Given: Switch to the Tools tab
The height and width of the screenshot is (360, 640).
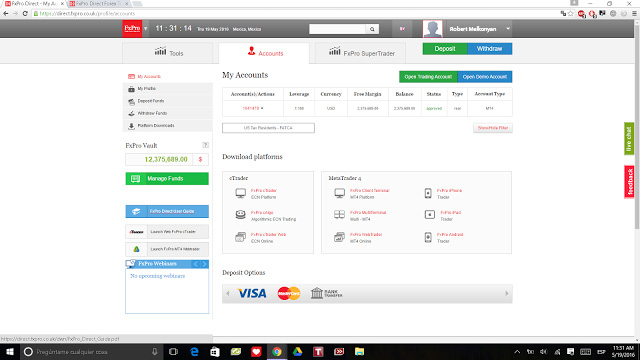Looking at the screenshot, I should [x=168, y=53].
